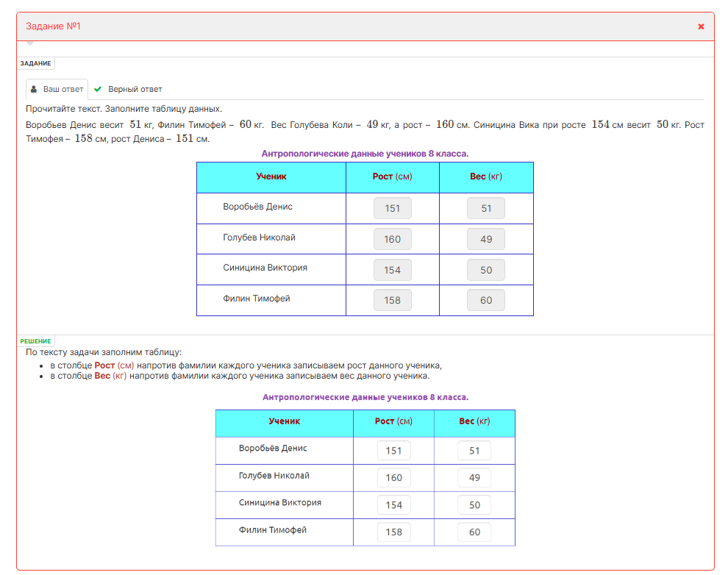Click Голубев Николай name in ЗАДАНИЕ table
The height and width of the screenshot is (575, 728).
259,238
